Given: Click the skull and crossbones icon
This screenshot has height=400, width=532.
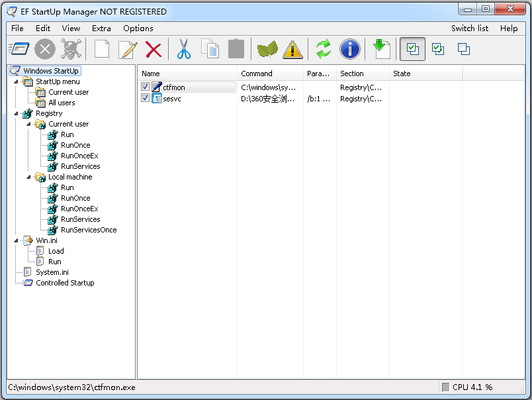Looking at the screenshot, I should [71, 49].
